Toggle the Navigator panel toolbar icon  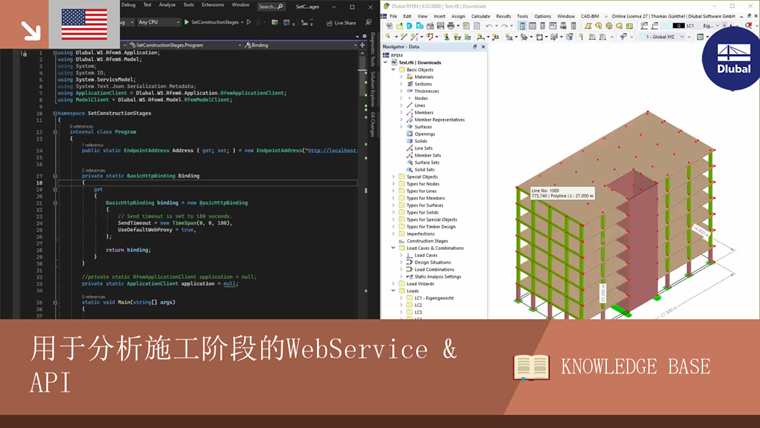pyautogui.click(x=522, y=26)
